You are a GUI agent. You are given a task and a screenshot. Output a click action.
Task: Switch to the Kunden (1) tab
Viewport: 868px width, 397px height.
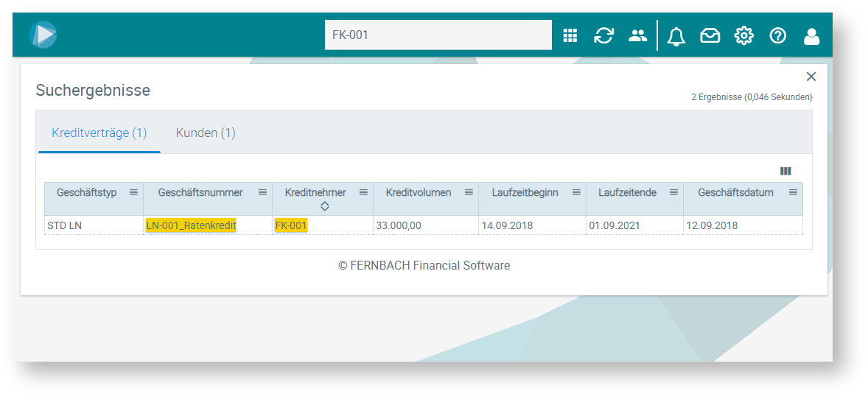pyautogui.click(x=206, y=133)
